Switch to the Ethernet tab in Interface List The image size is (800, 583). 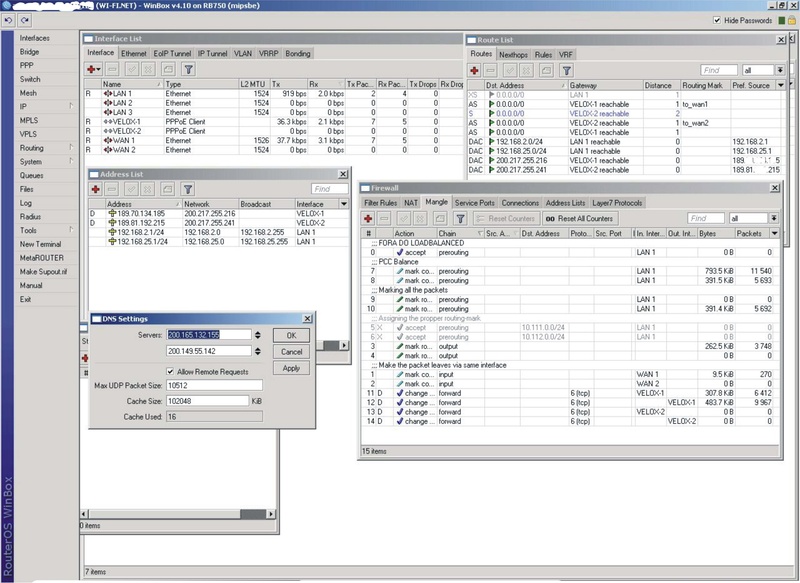(134, 53)
